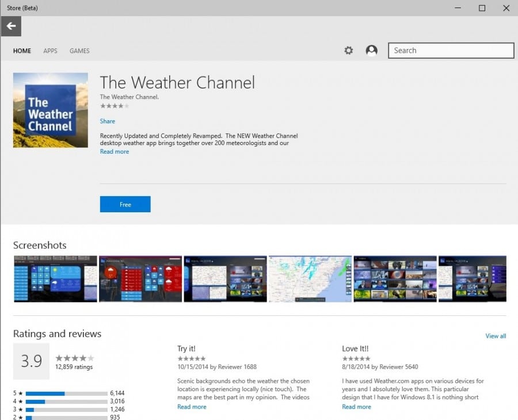Viewport: 518px width, 420px height.
Task: Open the HOME tab
Action: coord(21,51)
